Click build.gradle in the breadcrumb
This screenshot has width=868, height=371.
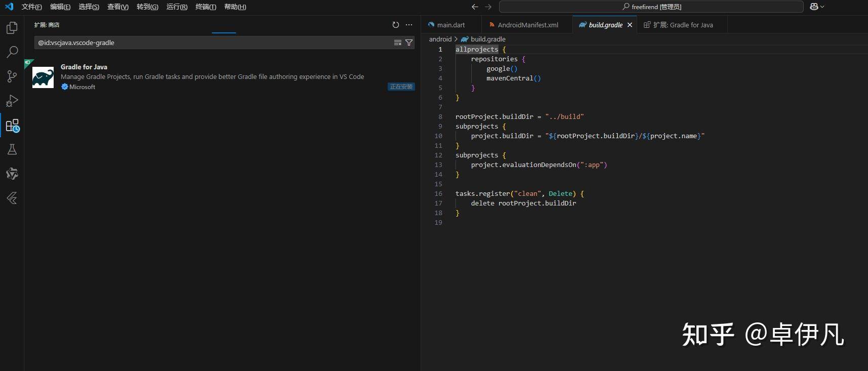point(488,39)
